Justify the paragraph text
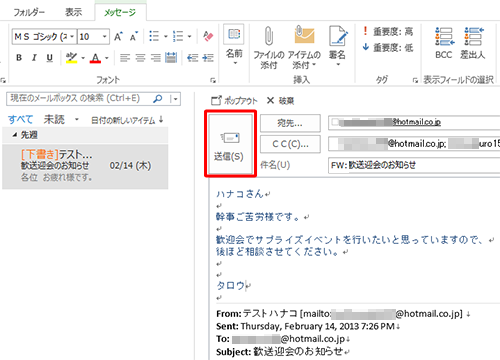This screenshot has height=360, width=500. click(171, 58)
